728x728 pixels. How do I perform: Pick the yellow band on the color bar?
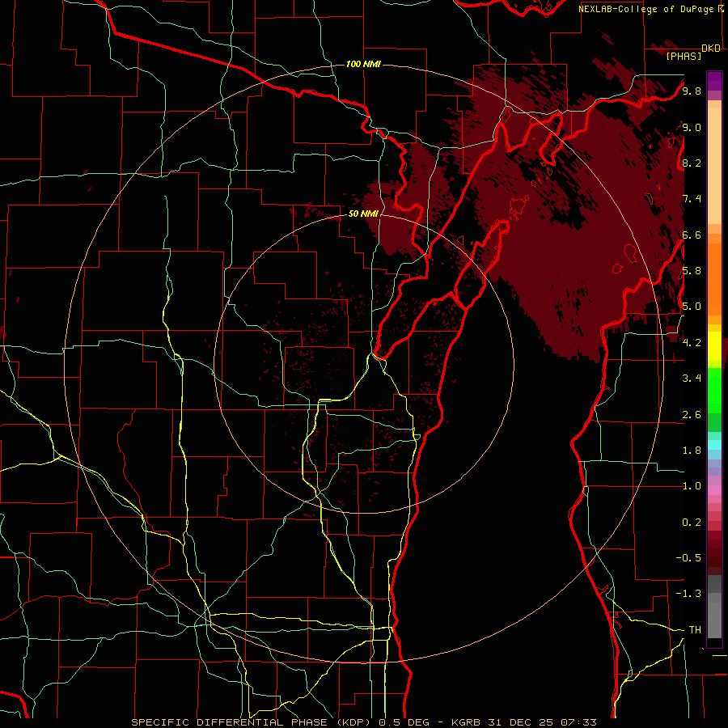pyautogui.click(x=714, y=346)
